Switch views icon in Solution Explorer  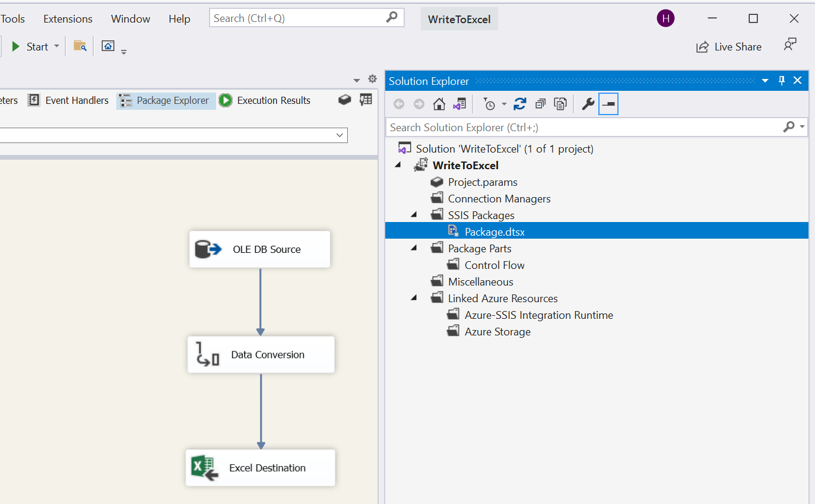click(x=459, y=104)
